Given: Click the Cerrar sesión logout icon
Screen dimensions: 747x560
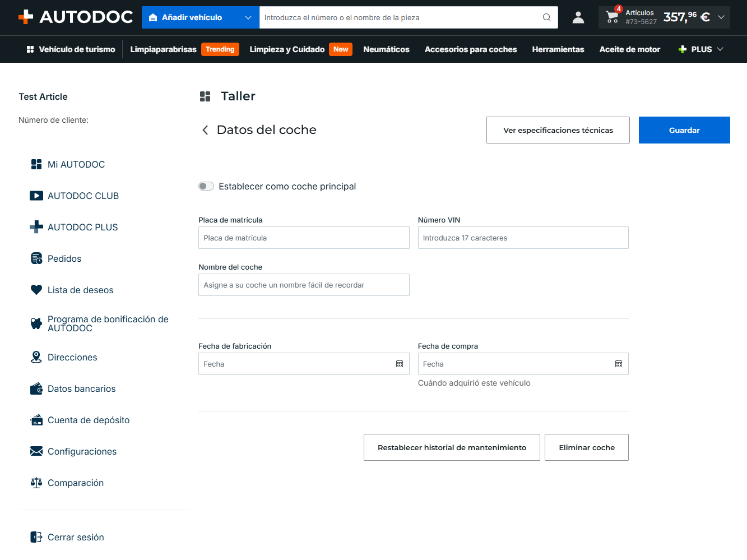Looking at the screenshot, I should 36,537.
